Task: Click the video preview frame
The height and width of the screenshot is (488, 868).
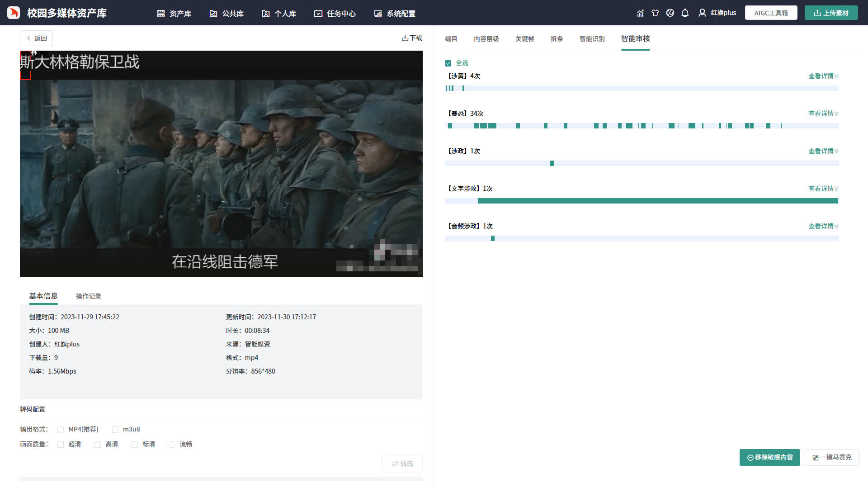Action: click(221, 164)
